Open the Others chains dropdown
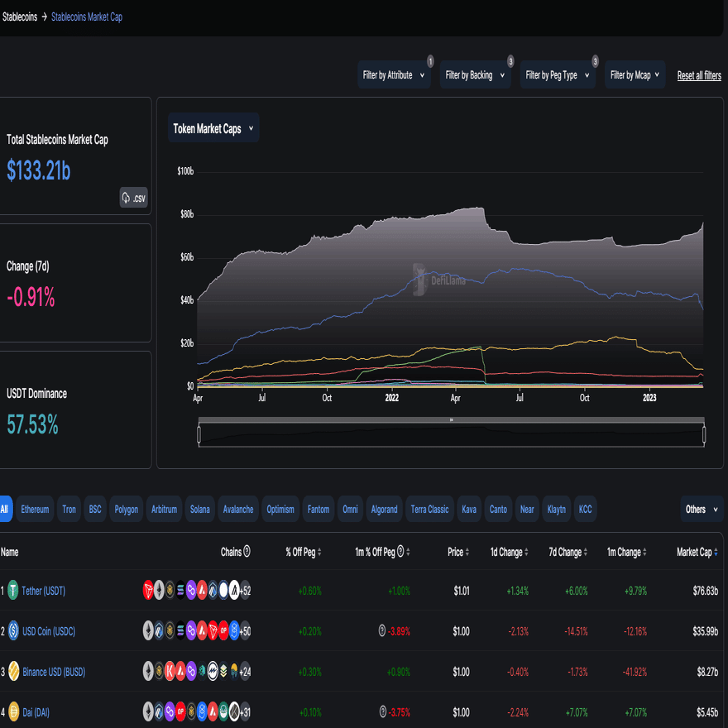Image resolution: width=728 pixels, height=728 pixels. pos(701,509)
